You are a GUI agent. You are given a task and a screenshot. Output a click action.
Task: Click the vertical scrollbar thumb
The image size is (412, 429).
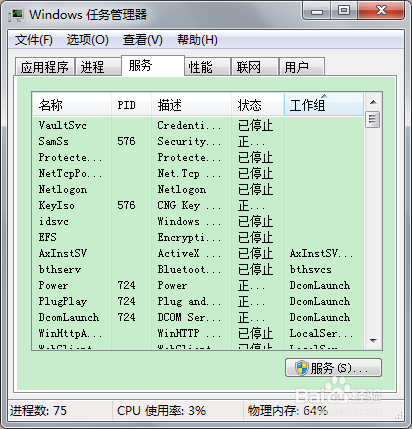(373, 119)
